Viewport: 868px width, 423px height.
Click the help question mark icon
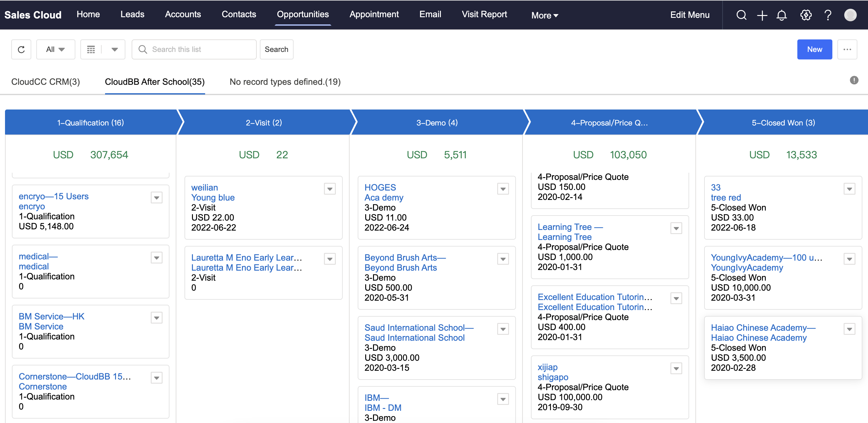tap(828, 15)
